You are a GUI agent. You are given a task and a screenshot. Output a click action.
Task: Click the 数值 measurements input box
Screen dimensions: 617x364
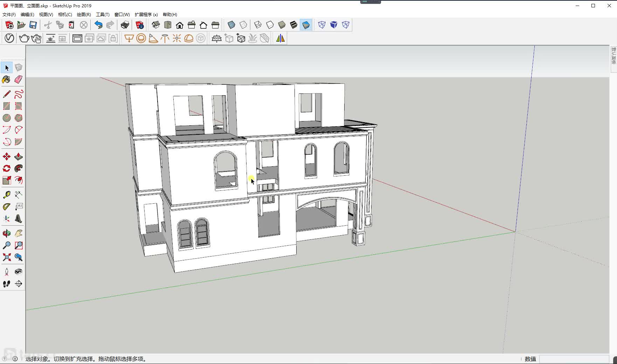tap(574, 359)
